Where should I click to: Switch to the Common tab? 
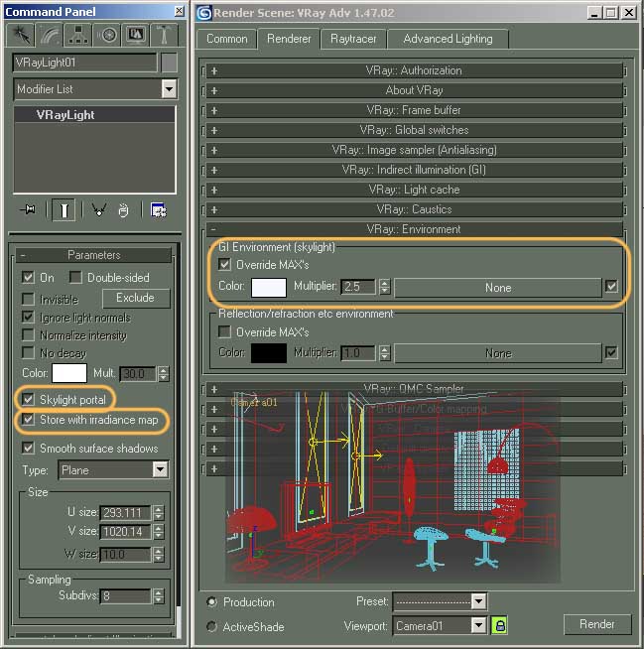[226, 39]
